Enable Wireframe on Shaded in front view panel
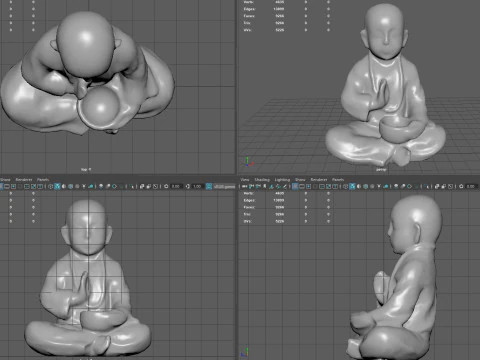 [x=70, y=186]
